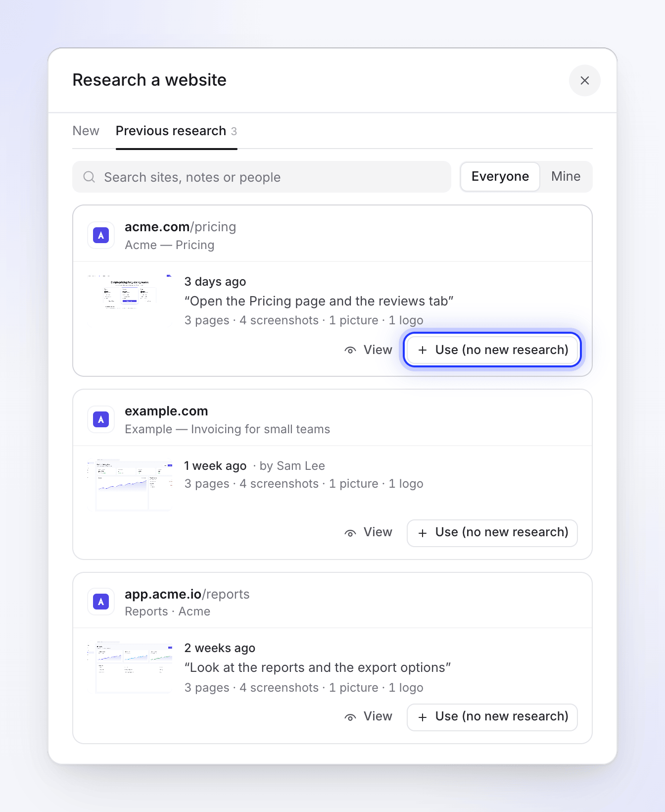This screenshot has width=665, height=812.
Task: Click the "Look at the reports and the export options" note
Action: (x=318, y=667)
